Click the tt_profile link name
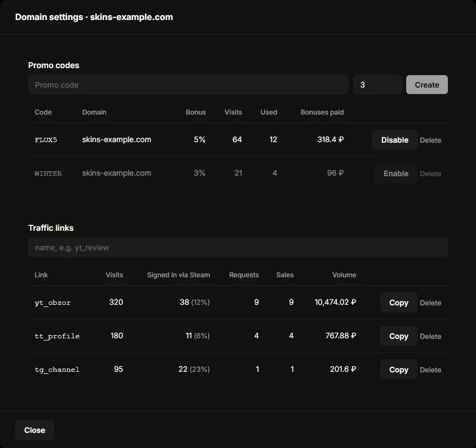The image size is (476, 448). (x=57, y=336)
